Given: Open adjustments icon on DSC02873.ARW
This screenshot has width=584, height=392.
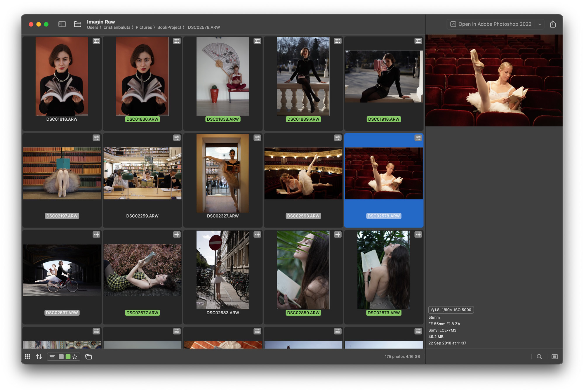Looking at the screenshot, I should tap(418, 234).
